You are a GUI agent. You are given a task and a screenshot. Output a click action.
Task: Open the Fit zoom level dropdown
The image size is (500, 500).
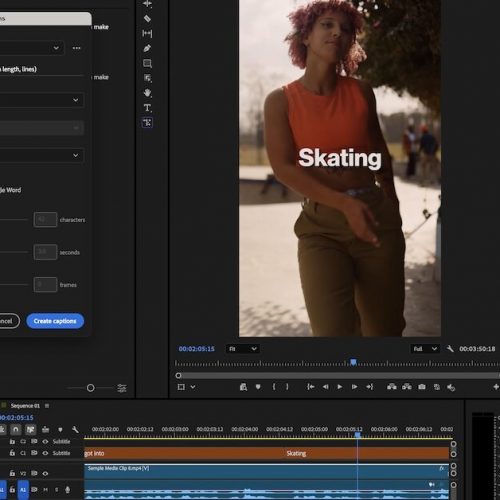(x=243, y=349)
